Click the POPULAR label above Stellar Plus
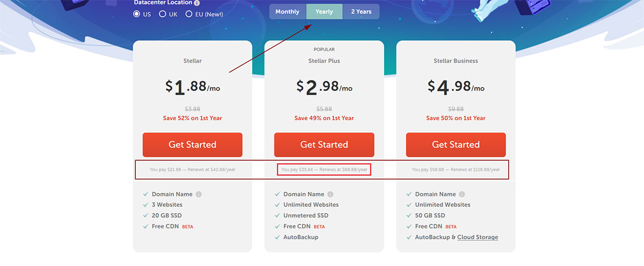644x266 pixels. [324, 49]
